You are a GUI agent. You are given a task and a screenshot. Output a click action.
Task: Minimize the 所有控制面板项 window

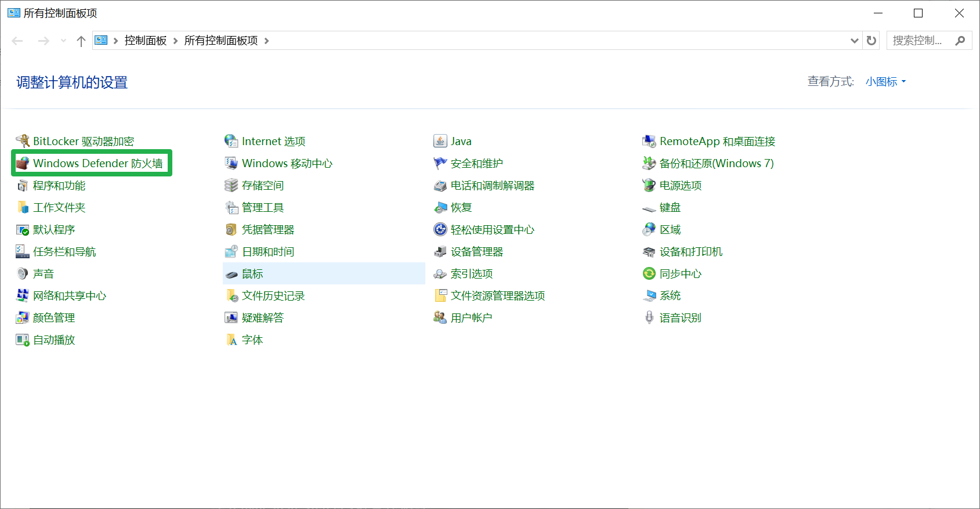(878, 13)
